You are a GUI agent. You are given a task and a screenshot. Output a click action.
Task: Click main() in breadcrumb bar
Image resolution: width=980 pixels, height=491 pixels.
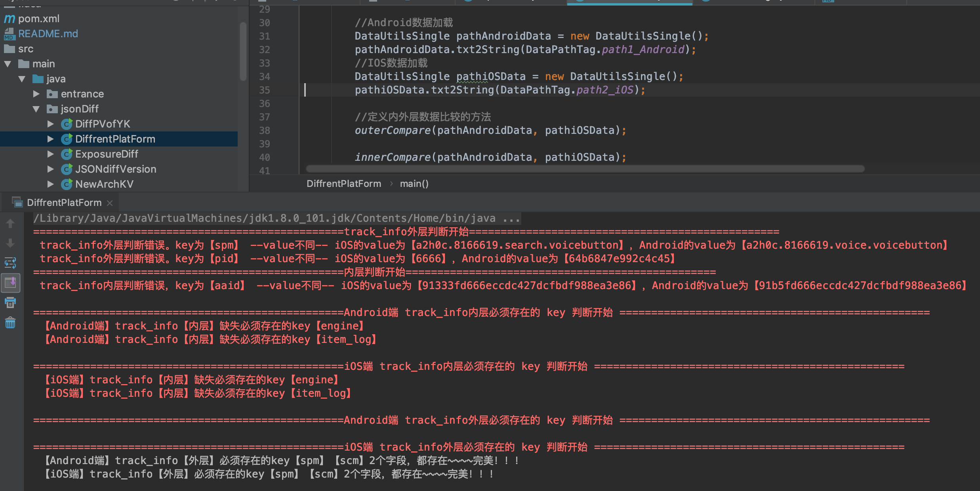click(414, 184)
